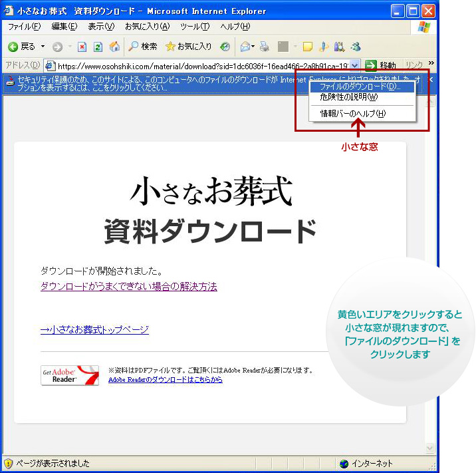Click the Home page icon
Viewport: 476px width, 473px height.
pyautogui.click(x=114, y=47)
